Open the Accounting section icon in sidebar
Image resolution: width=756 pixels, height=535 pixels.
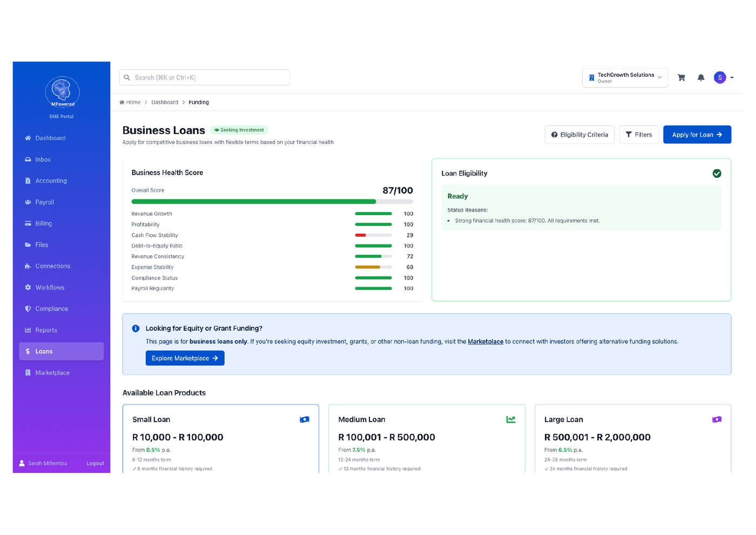click(28, 180)
